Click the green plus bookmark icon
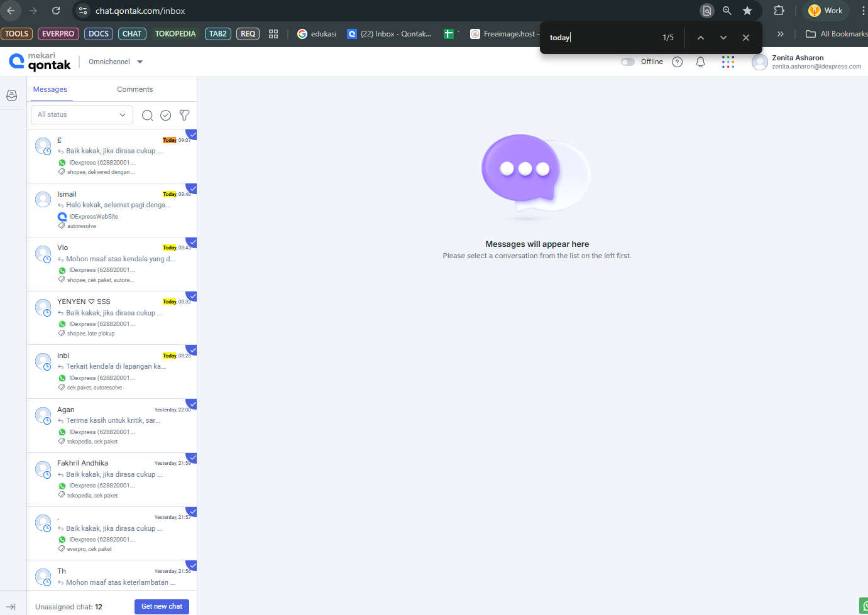The image size is (868, 615). point(449,34)
